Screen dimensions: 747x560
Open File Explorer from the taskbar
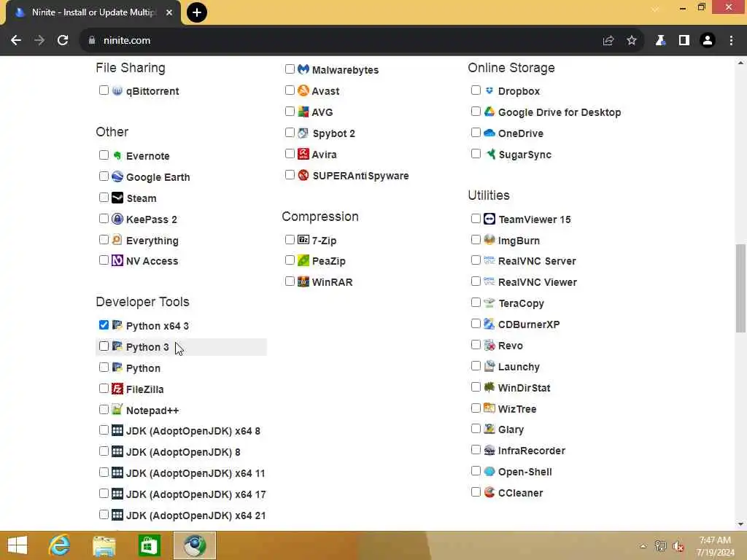[x=104, y=545]
